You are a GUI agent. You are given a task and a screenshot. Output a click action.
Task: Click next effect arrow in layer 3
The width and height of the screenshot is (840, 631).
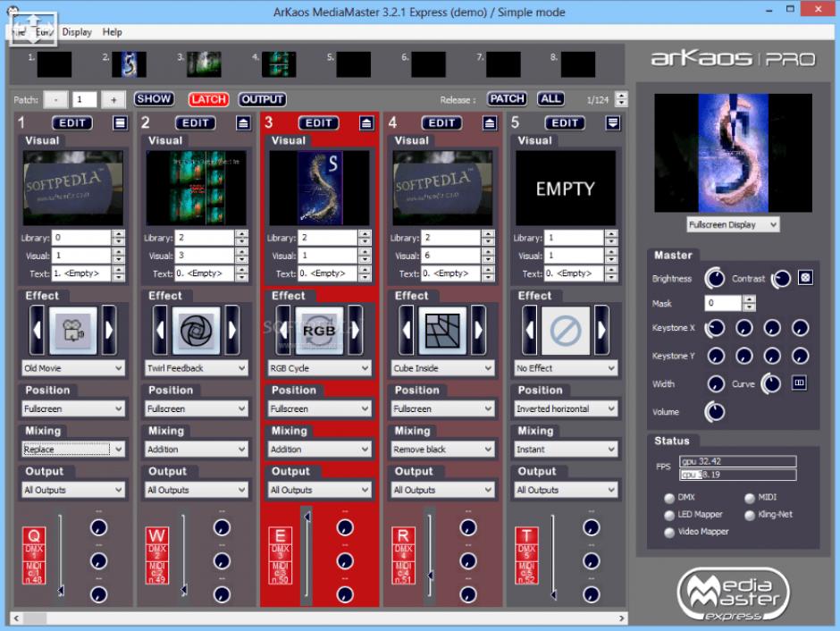pyautogui.click(x=355, y=330)
